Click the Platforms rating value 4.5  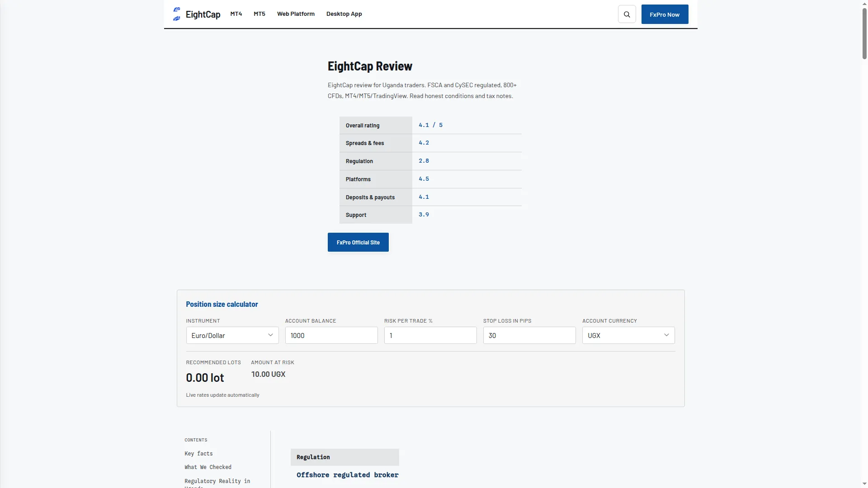[424, 179]
